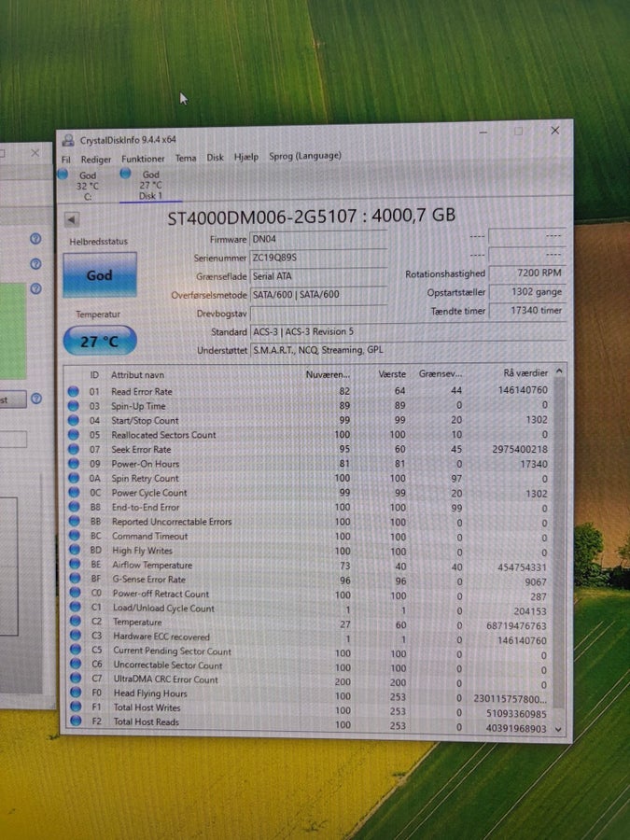This screenshot has height=840, width=630.
Task: Click the Grænseflade field Serial ATA
Action: 318,276
